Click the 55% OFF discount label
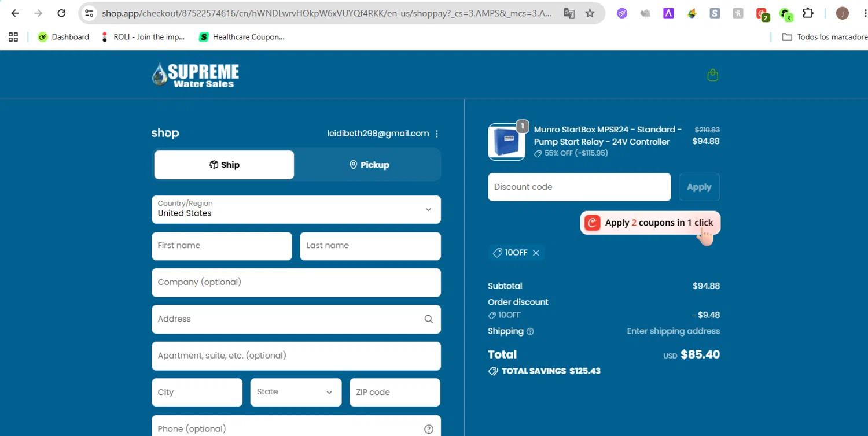The width and height of the screenshot is (868, 436). point(571,153)
